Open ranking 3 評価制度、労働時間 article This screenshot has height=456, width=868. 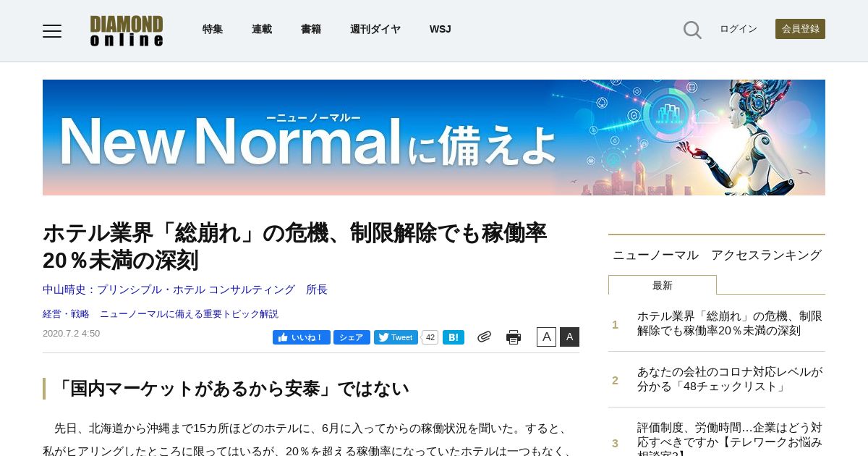point(730,439)
